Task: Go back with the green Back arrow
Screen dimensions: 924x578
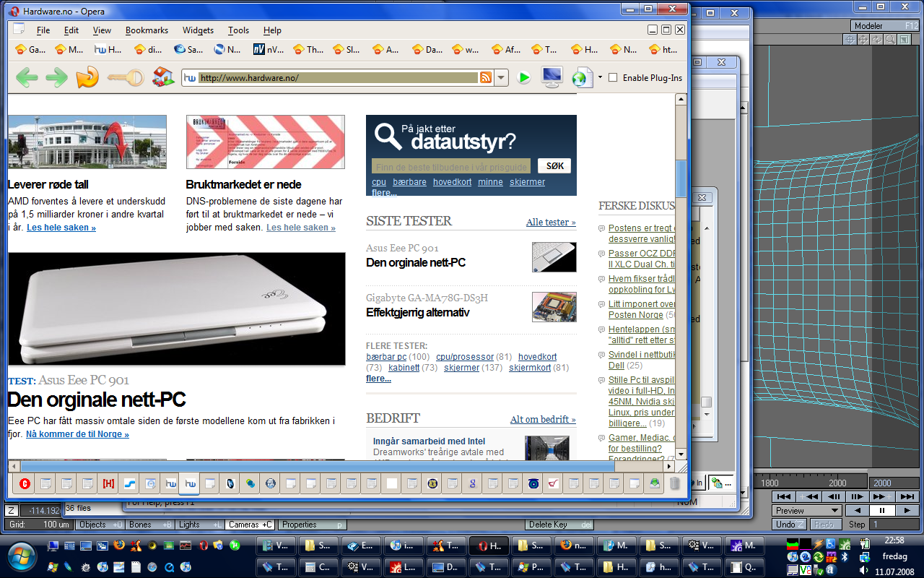Action: [27, 77]
